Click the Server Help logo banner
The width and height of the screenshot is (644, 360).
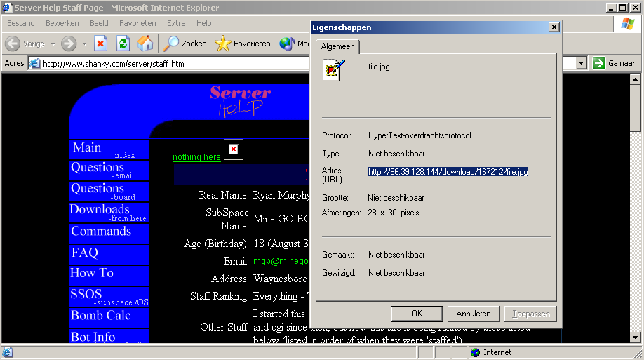pyautogui.click(x=240, y=100)
